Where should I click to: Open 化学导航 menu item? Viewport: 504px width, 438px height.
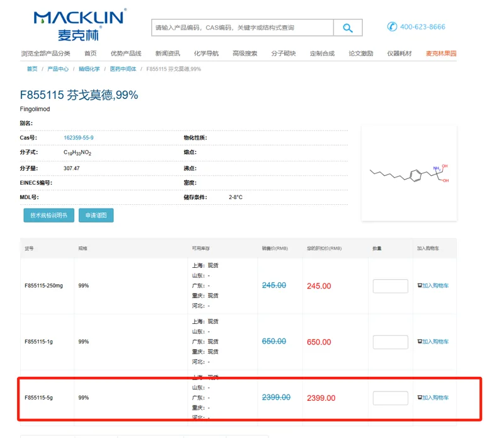[x=206, y=54]
